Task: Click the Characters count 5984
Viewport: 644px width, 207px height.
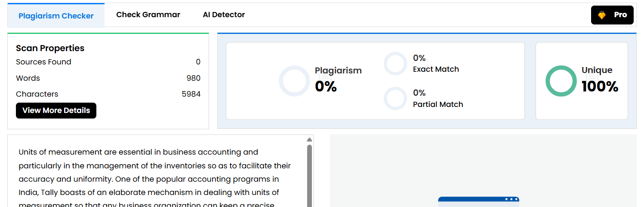Action: [191, 94]
